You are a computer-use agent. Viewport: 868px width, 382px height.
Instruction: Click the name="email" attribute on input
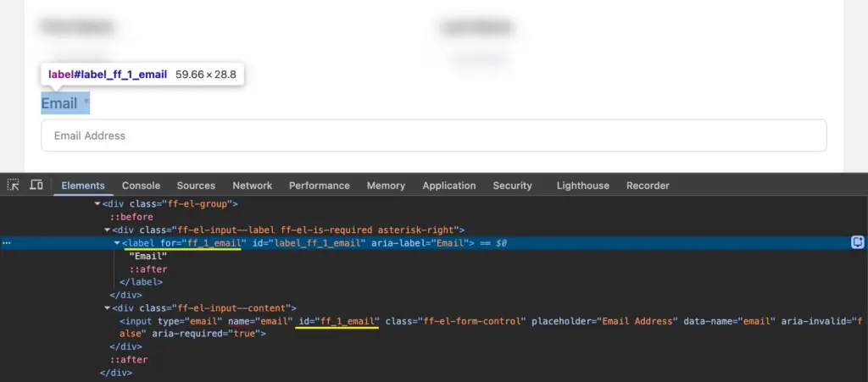[260, 321]
